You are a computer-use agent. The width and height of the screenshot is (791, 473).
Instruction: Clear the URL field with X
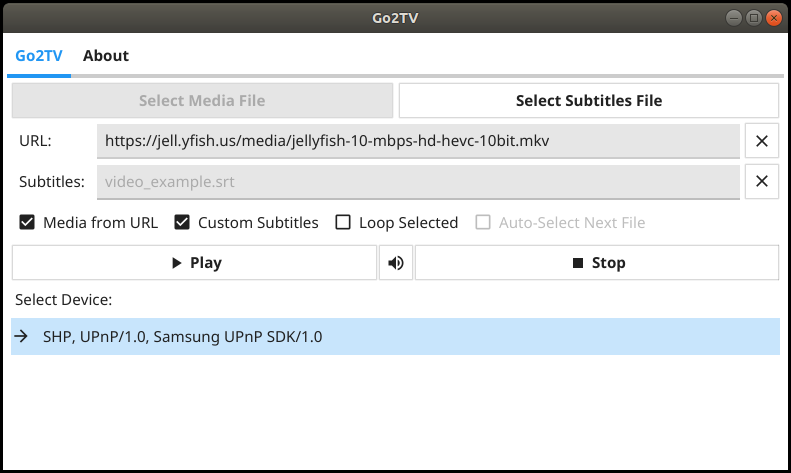coord(762,141)
